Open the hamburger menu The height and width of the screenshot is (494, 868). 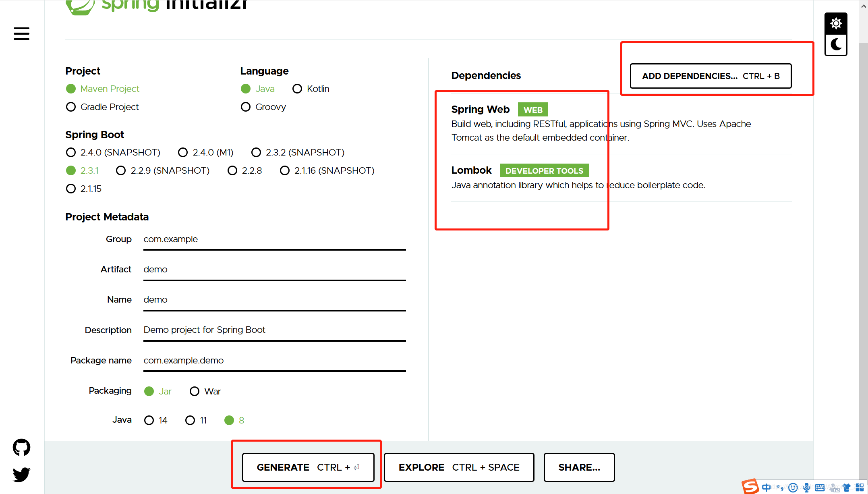[x=21, y=33]
